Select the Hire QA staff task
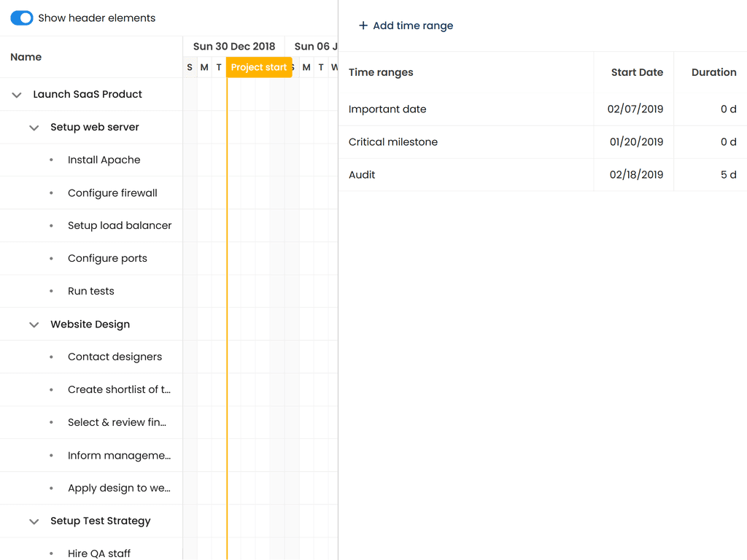The image size is (747, 560). point(99,553)
